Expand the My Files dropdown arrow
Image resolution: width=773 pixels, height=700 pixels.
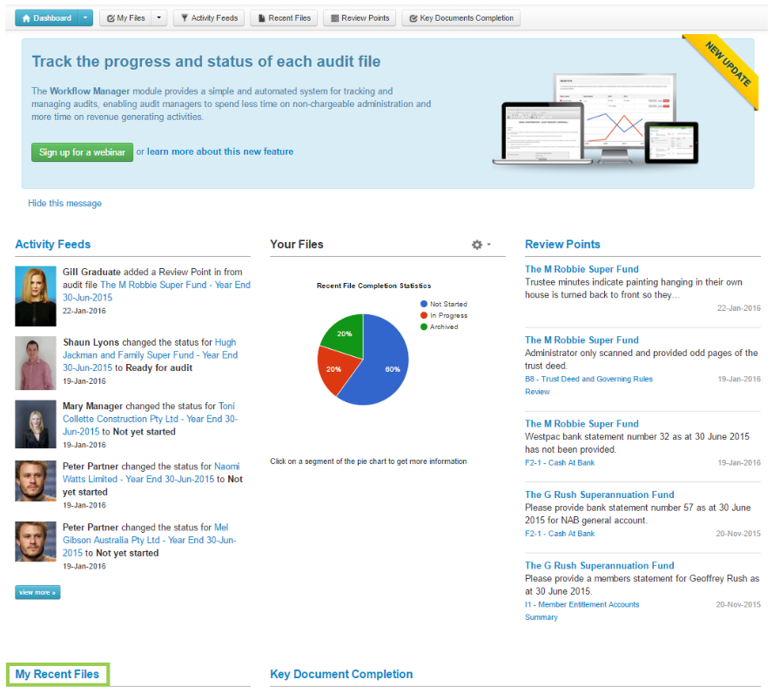point(158,17)
